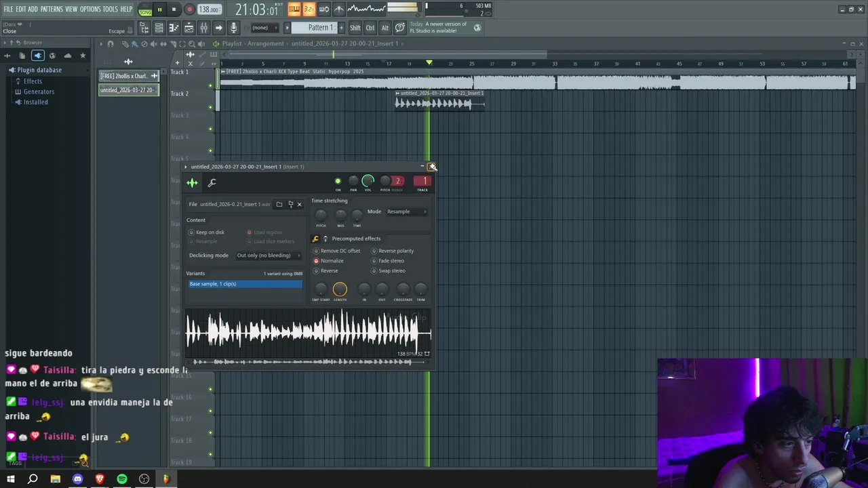Open the time stretching Mode dropdown
This screenshot has width=868, height=488.
[x=406, y=211]
